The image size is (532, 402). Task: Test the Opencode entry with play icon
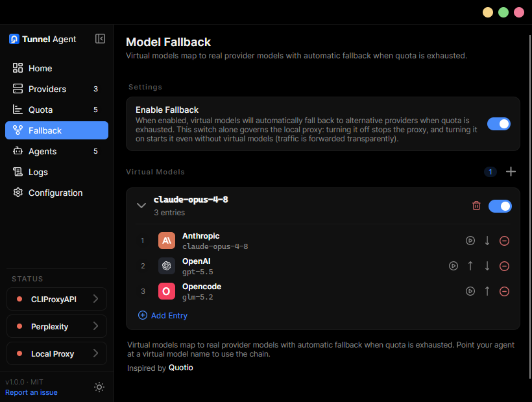470,291
